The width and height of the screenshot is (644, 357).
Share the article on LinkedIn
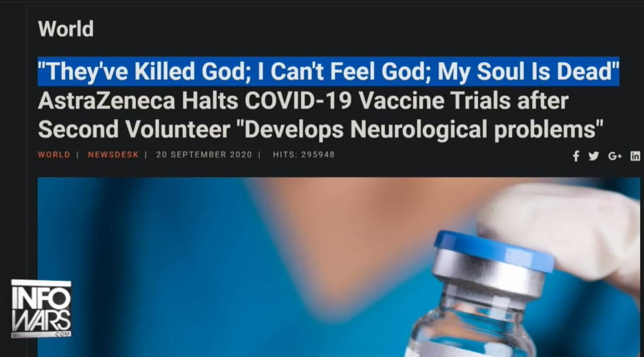(635, 156)
